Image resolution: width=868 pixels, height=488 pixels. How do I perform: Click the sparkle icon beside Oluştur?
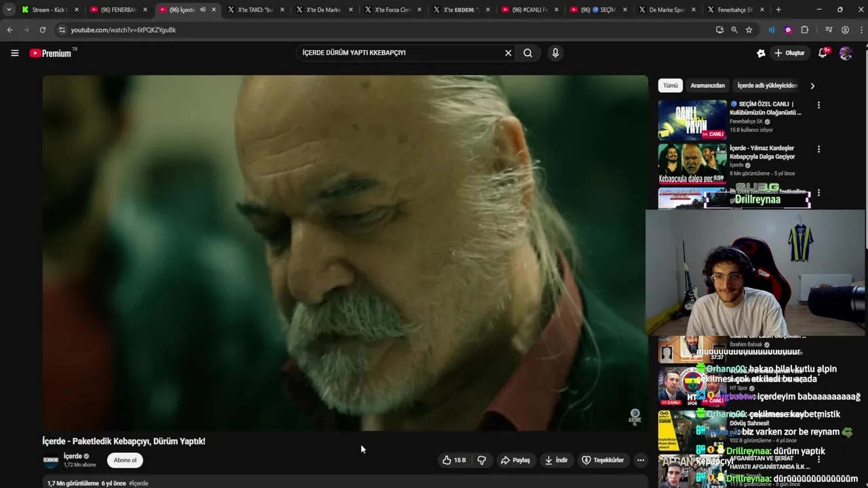pos(761,53)
